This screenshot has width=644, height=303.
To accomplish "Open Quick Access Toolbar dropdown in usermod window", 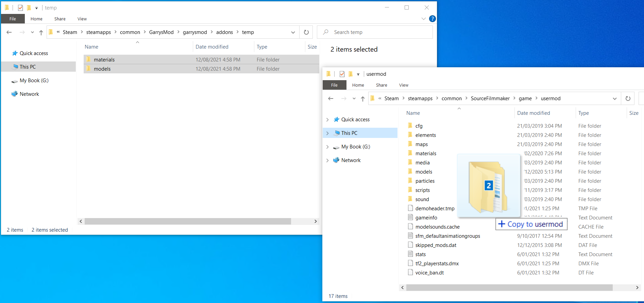I will tap(358, 74).
